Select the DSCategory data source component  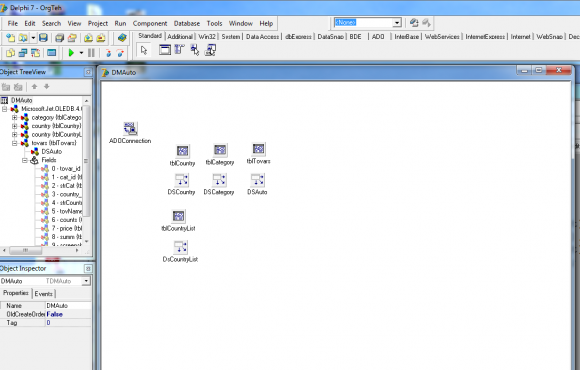click(x=219, y=180)
